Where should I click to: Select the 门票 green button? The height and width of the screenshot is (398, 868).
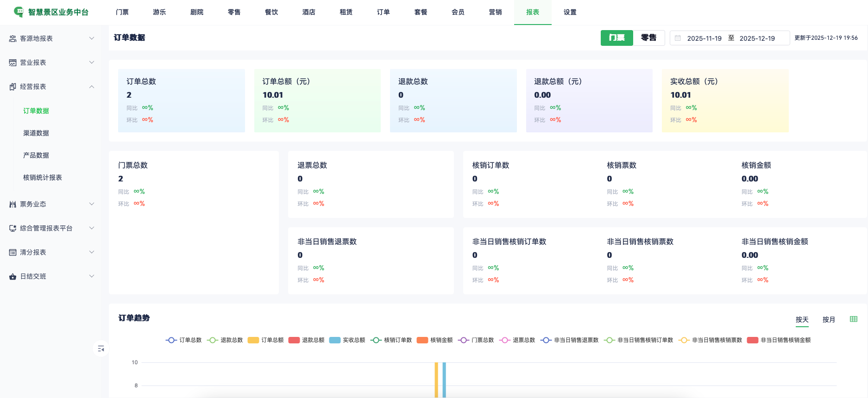click(x=616, y=38)
